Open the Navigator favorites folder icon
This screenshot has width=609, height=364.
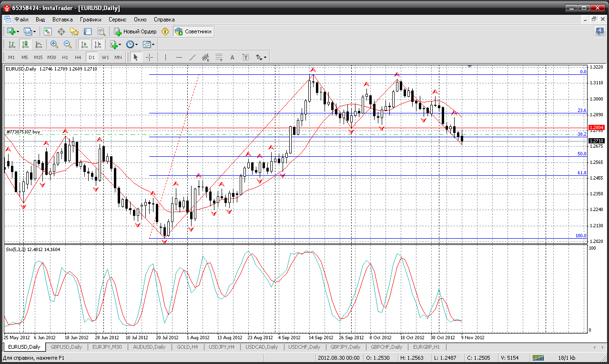click(74, 31)
